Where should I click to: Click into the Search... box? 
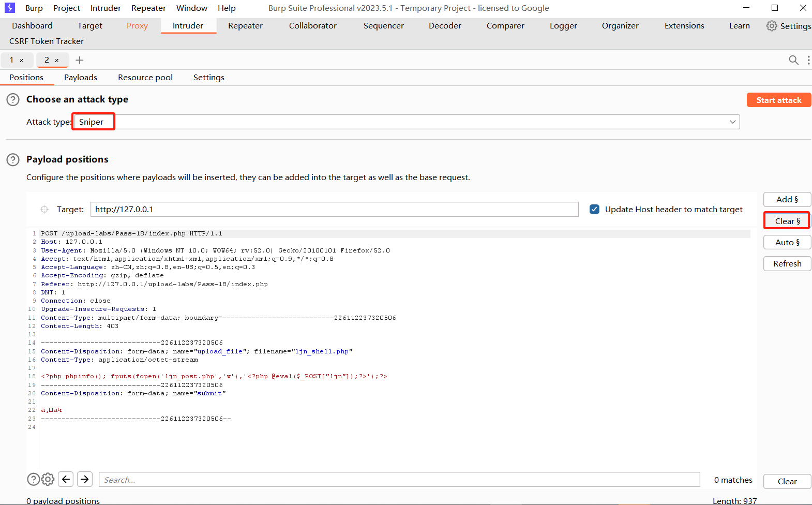coord(399,480)
